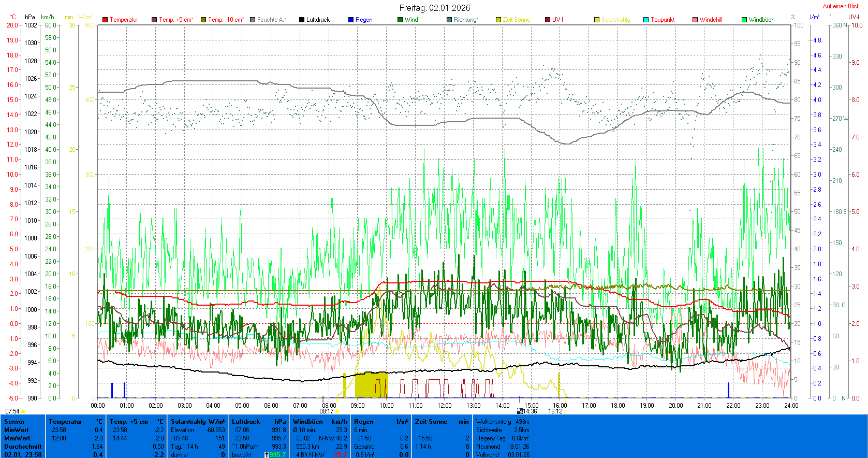Click the Luftdruck header in the data table
The height and width of the screenshot is (458, 868).
tap(246, 422)
